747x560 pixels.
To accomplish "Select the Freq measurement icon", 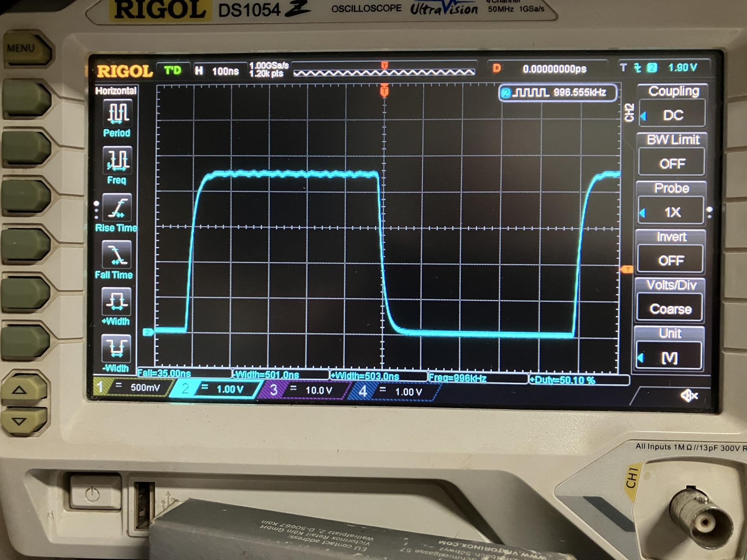I will (x=118, y=160).
